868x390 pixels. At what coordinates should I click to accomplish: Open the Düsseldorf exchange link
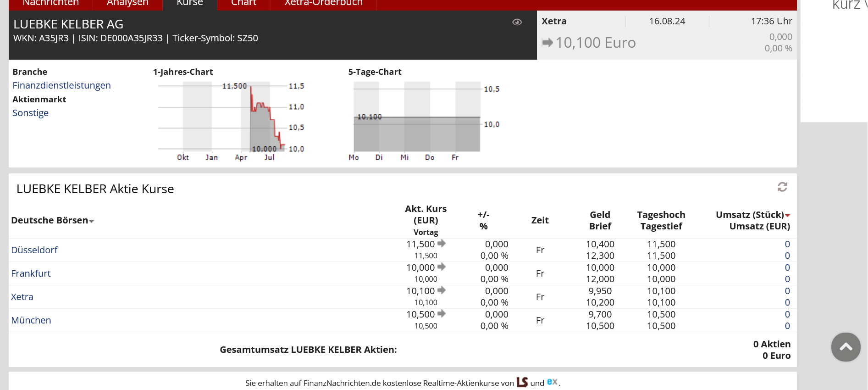(x=34, y=250)
